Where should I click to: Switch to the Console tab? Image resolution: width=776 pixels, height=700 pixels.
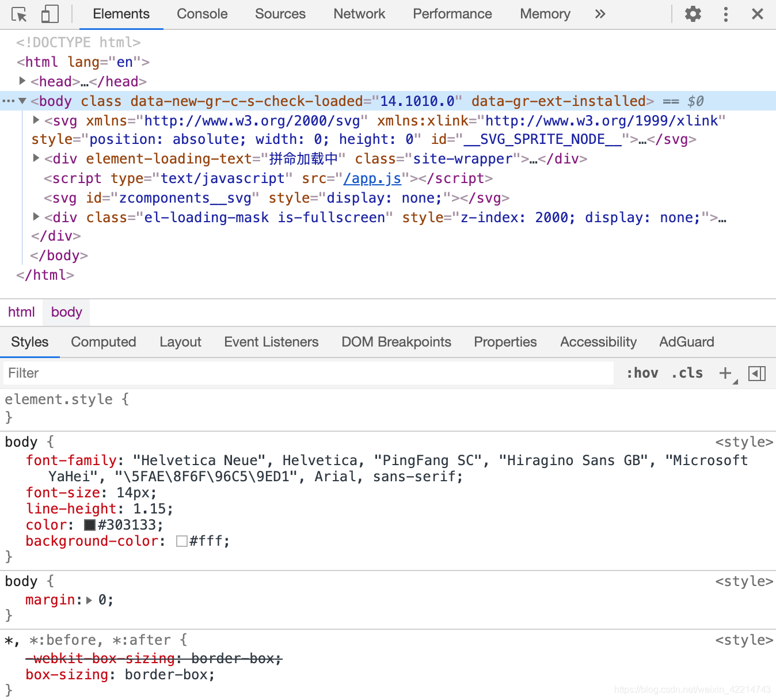click(202, 14)
